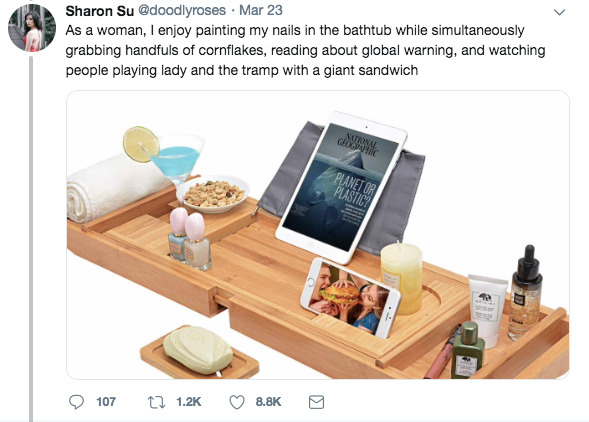
Task: Retweet using the retweet arrows icon
Action: pyautogui.click(x=156, y=402)
